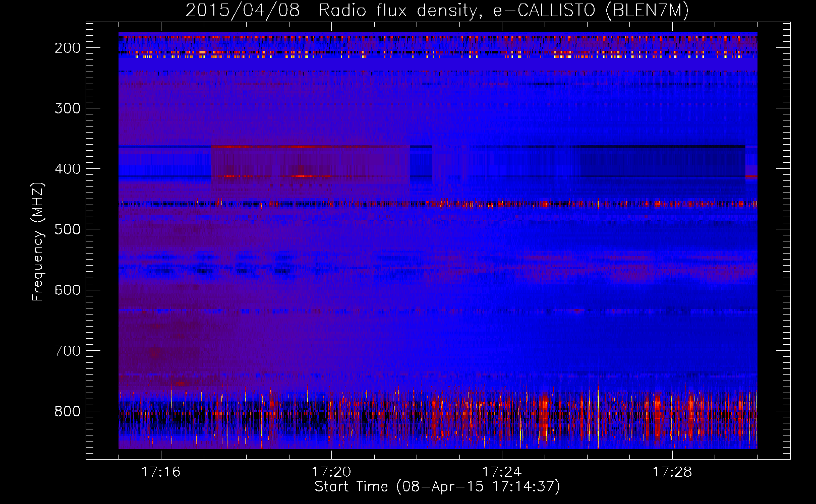This screenshot has width=816, height=504.
Task: Click the 17:24 time tick label
Action: point(502,472)
